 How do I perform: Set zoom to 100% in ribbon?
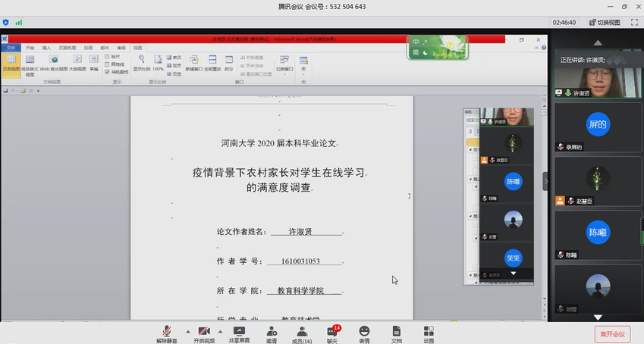click(x=158, y=63)
